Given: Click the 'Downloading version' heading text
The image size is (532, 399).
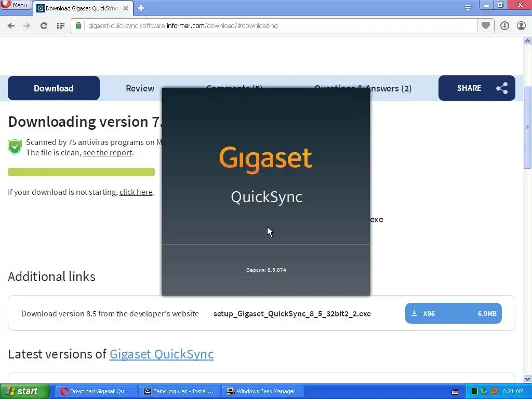Looking at the screenshot, I should tap(85, 122).
